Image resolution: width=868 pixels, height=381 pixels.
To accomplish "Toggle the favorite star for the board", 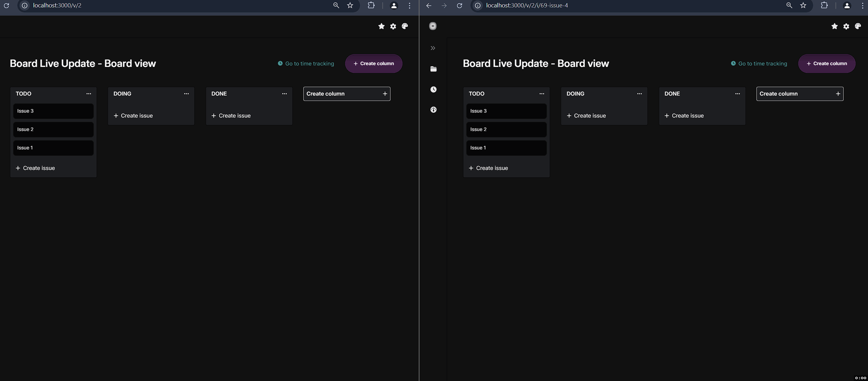I will point(381,26).
